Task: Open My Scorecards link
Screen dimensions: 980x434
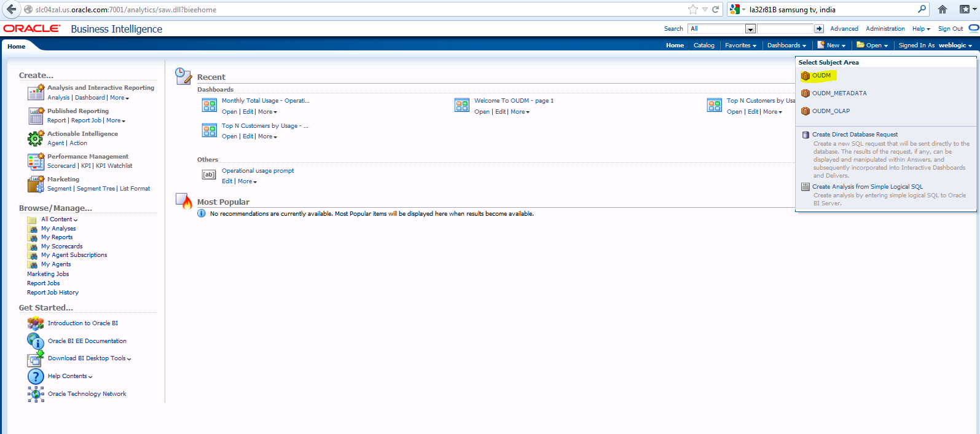Action: point(61,247)
